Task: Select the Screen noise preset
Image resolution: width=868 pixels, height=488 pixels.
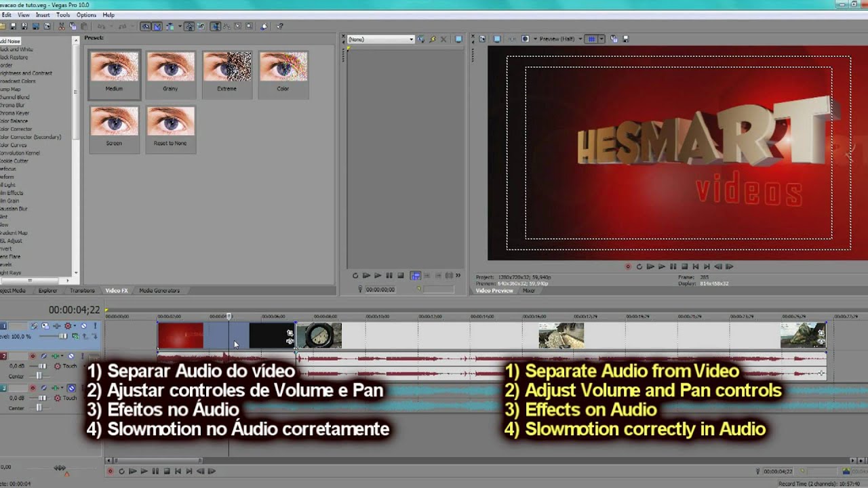Action: pyautogui.click(x=114, y=128)
